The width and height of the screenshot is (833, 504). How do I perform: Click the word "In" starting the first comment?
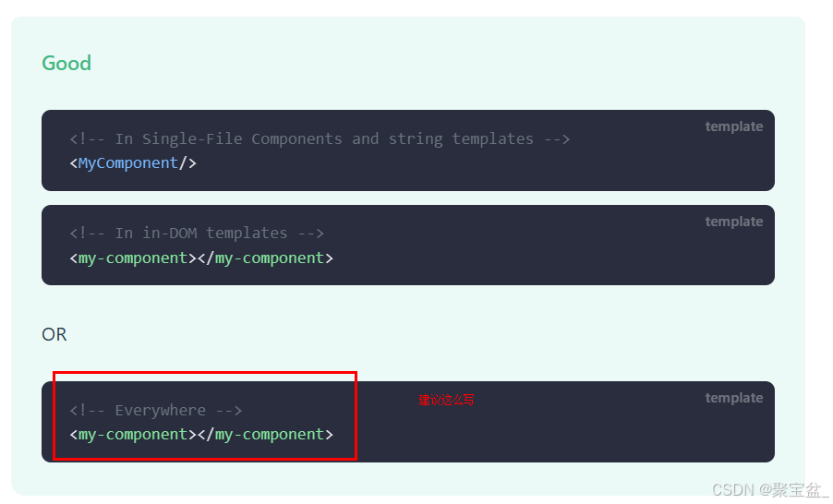pos(124,139)
